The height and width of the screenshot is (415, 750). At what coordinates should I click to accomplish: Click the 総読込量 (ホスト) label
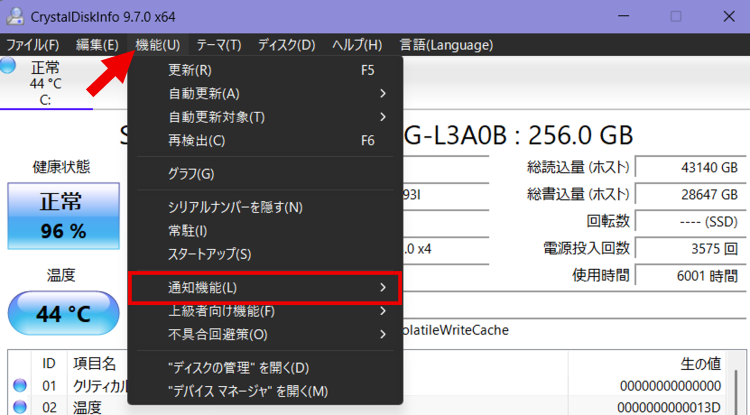[x=578, y=167]
